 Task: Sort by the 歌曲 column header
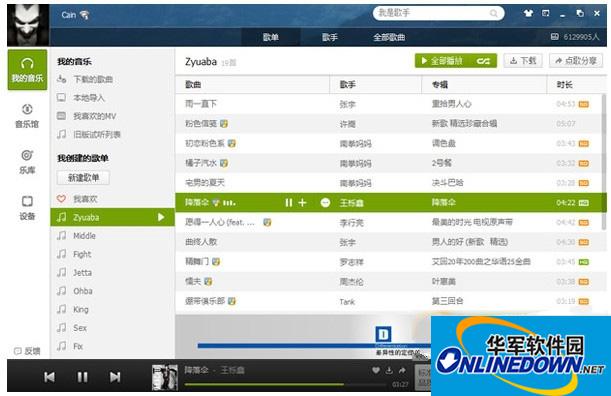click(x=253, y=85)
